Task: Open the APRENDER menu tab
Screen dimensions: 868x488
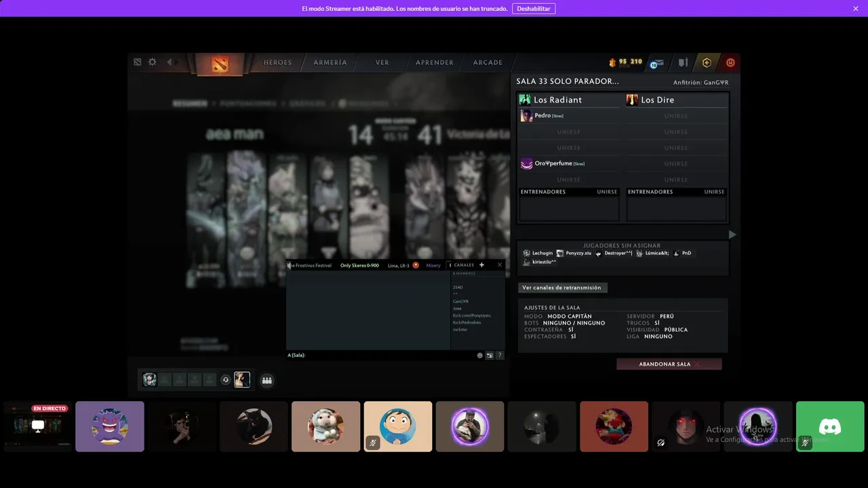Action: (435, 62)
